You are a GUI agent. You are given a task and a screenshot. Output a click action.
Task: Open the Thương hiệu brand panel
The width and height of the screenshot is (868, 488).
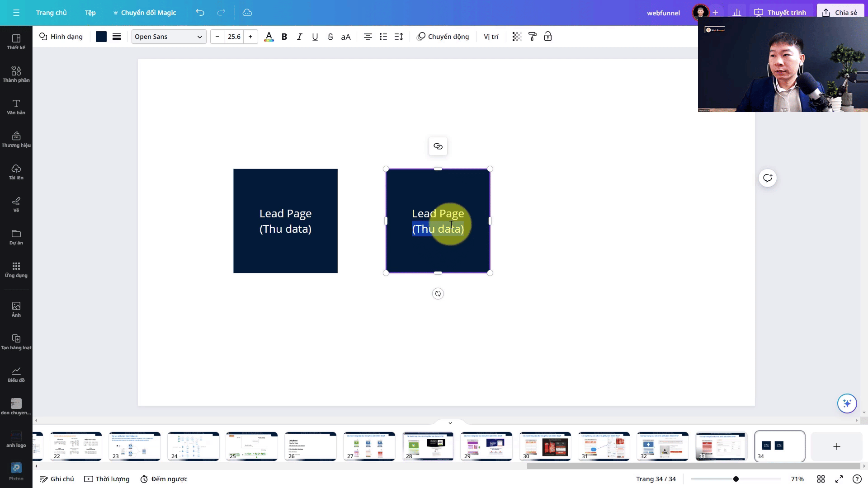click(16, 139)
